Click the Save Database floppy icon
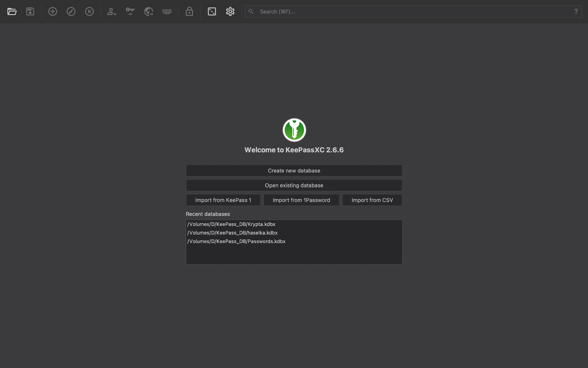This screenshot has height=368, width=588. (30, 11)
